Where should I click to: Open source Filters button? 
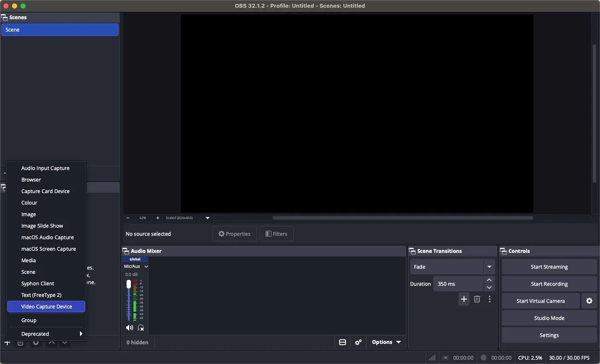(277, 234)
